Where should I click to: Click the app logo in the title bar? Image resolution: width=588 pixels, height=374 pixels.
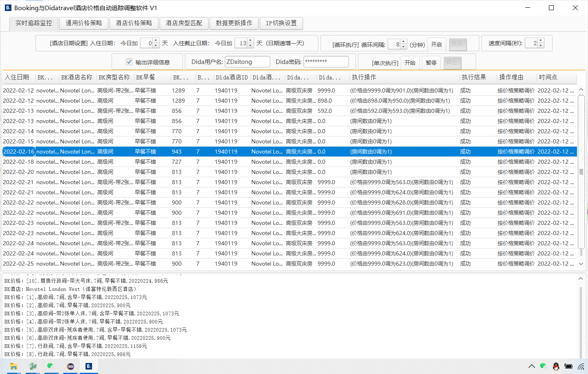click(x=8, y=8)
